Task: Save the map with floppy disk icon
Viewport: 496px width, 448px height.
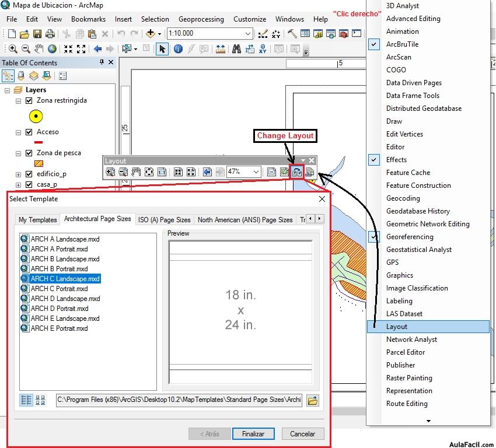Action: click(x=37, y=33)
